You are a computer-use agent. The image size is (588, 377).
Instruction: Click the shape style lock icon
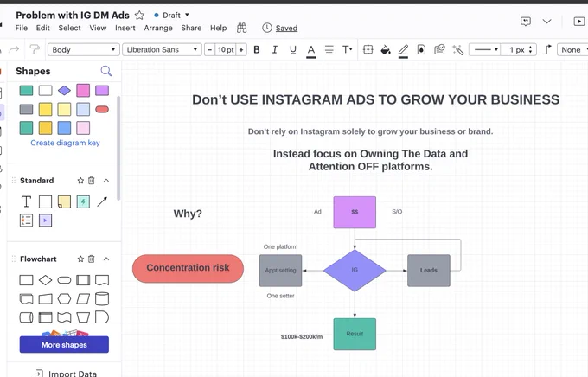pos(439,49)
